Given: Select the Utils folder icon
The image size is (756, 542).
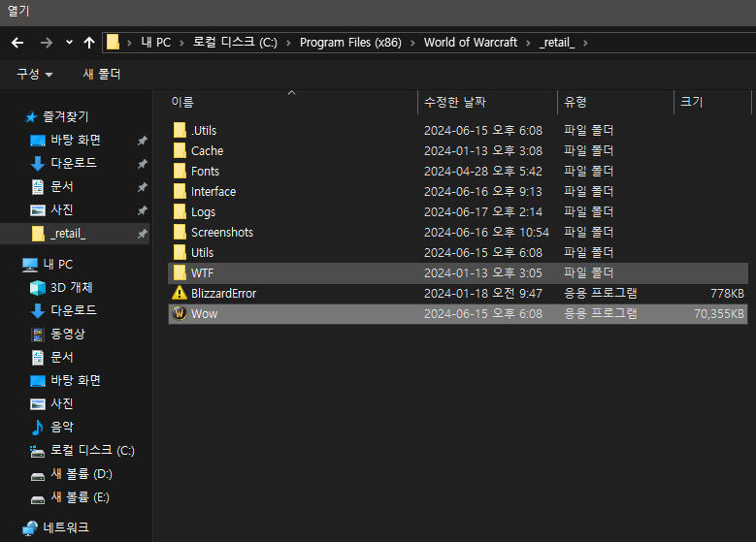Looking at the screenshot, I should (180, 252).
